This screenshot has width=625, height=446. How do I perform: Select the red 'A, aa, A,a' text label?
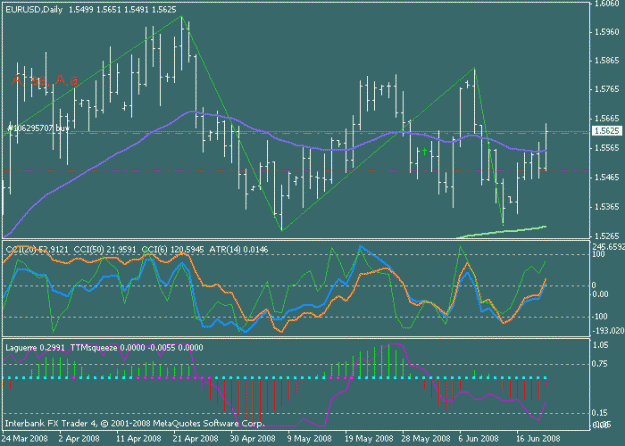coord(45,80)
